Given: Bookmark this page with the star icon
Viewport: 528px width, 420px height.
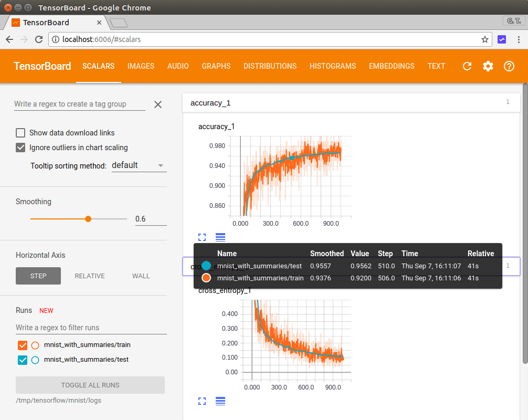Looking at the screenshot, I should click(x=484, y=39).
